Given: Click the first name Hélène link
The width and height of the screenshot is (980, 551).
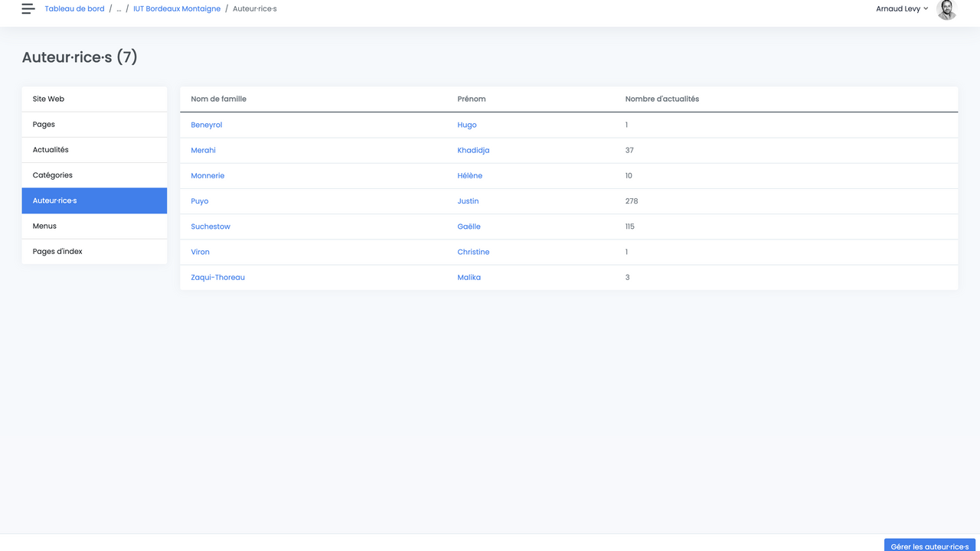Looking at the screenshot, I should point(469,175).
